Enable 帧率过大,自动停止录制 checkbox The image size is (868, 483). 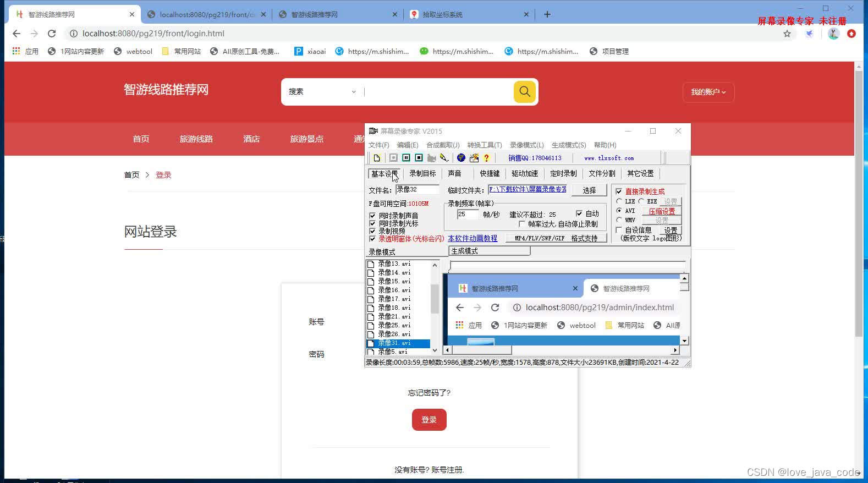coord(522,224)
